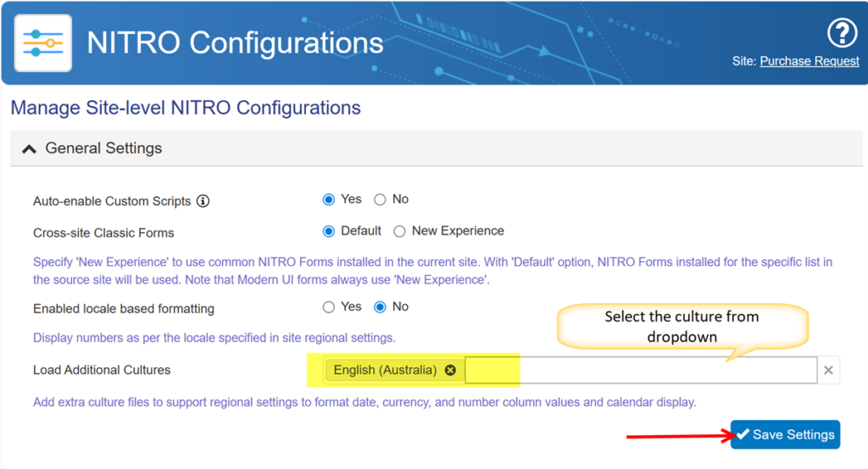Click the NITRO Configurations sliders logo
Image resolution: width=868 pixels, height=469 pixels.
point(43,42)
